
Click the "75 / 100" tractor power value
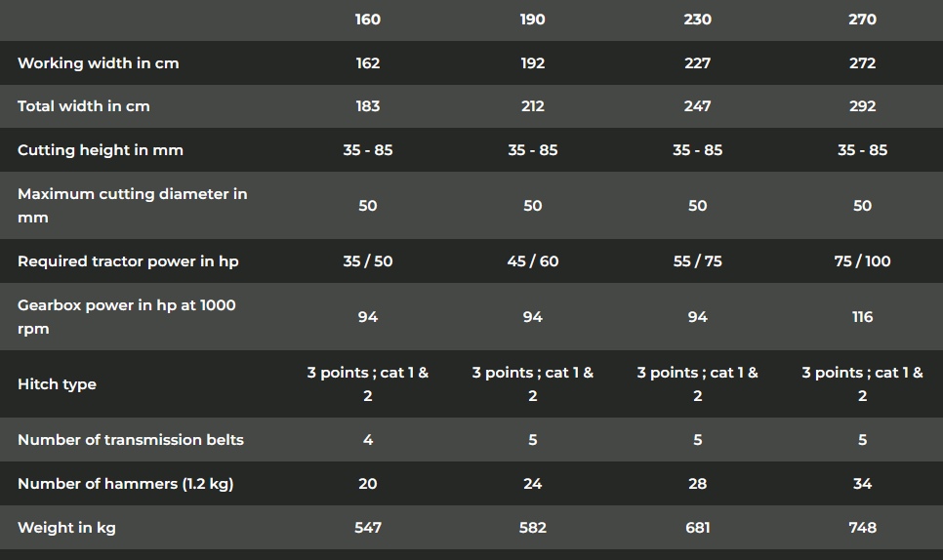863,261
